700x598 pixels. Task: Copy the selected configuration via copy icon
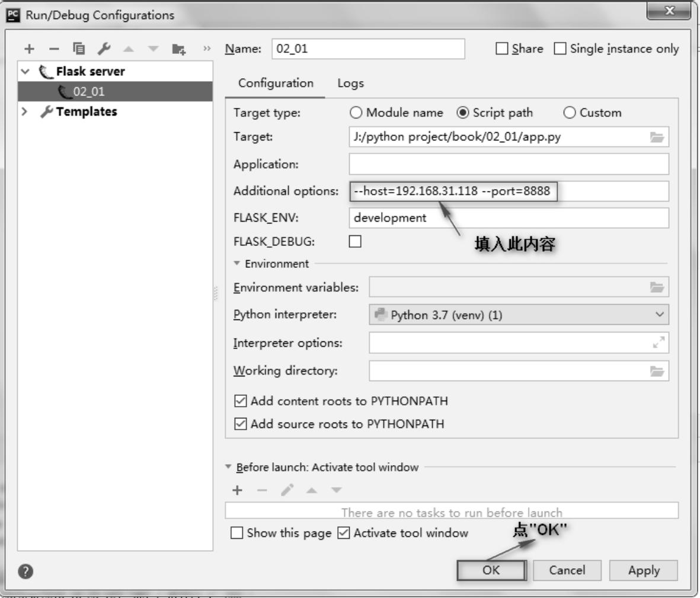click(78, 49)
